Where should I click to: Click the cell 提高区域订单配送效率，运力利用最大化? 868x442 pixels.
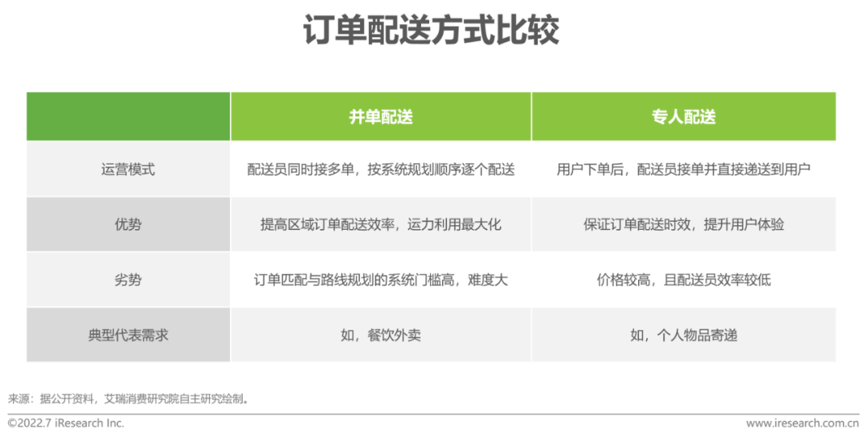tap(380, 224)
